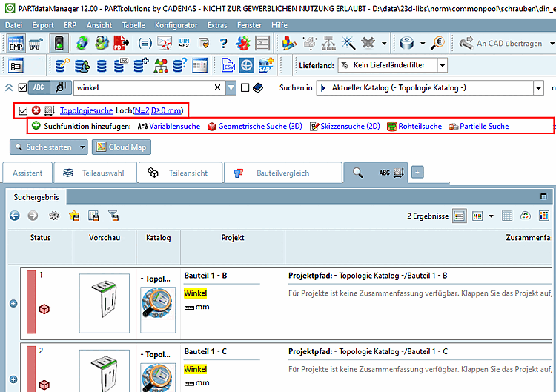Click the shopping cart toolbar icon
The image size is (556, 392).
point(36,44)
